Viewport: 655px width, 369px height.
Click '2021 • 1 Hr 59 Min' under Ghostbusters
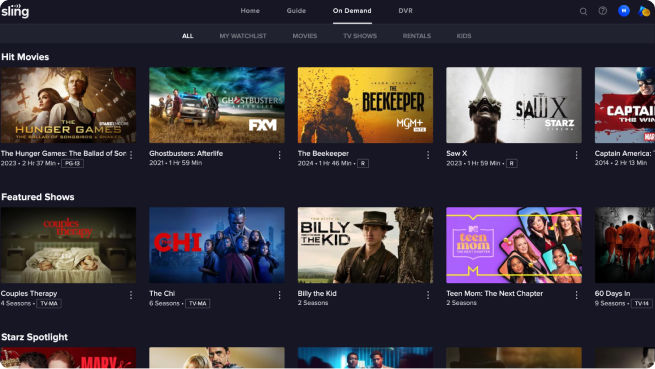(x=175, y=163)
